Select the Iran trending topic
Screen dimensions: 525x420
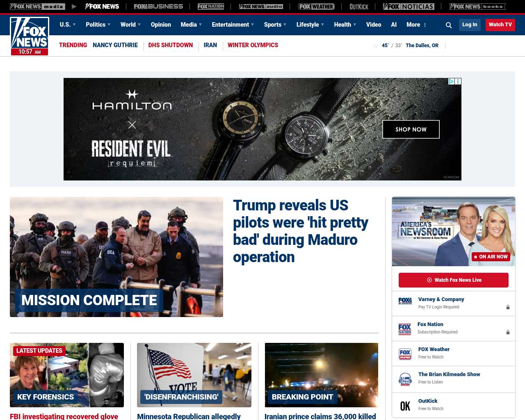tap(210, 45)
